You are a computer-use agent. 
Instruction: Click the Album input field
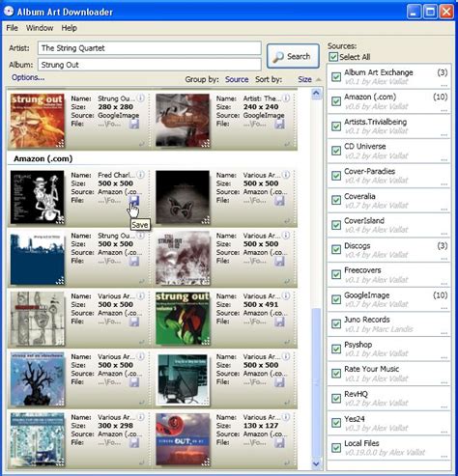pos(150,65)
